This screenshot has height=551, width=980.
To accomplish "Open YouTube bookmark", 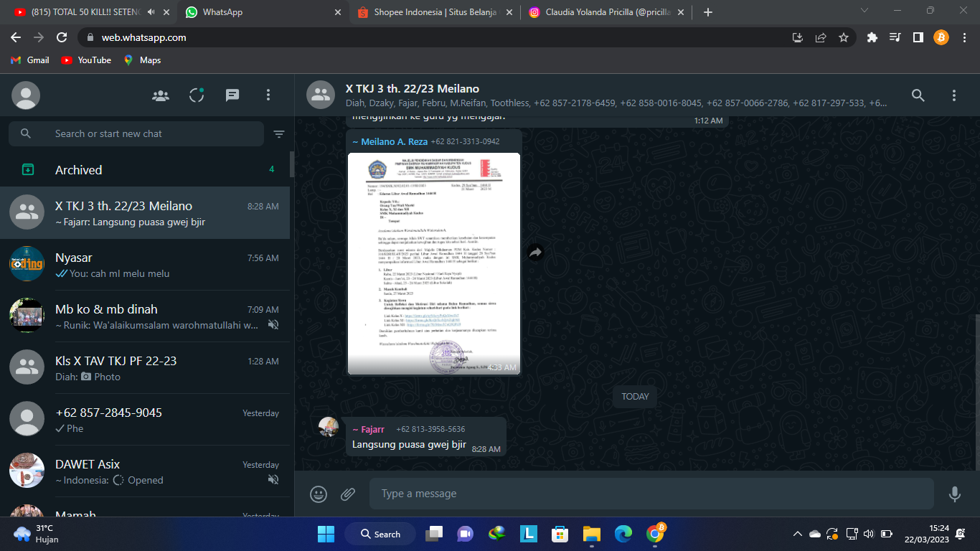I will point(86,60).
